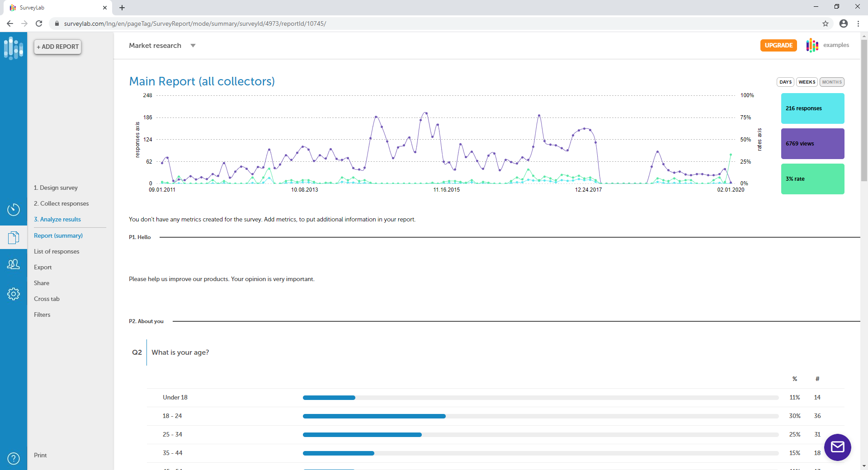The image size is (868, 470).
Task: Click the purple 6769 views tile
Action: (x=812, y=144)
